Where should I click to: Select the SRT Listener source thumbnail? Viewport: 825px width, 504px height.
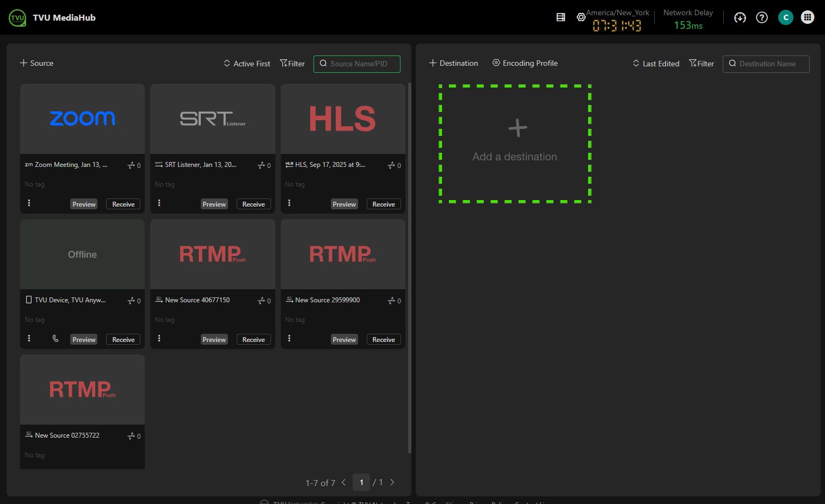(213, 119)
